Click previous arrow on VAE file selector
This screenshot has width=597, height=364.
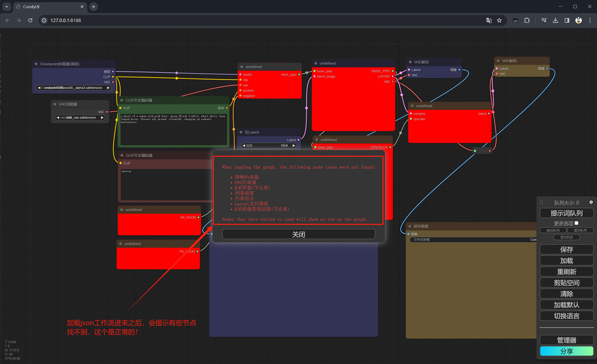point(58,118)
